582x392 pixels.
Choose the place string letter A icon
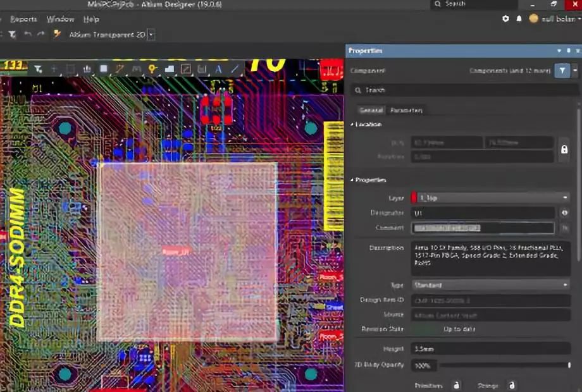(218, 69)
